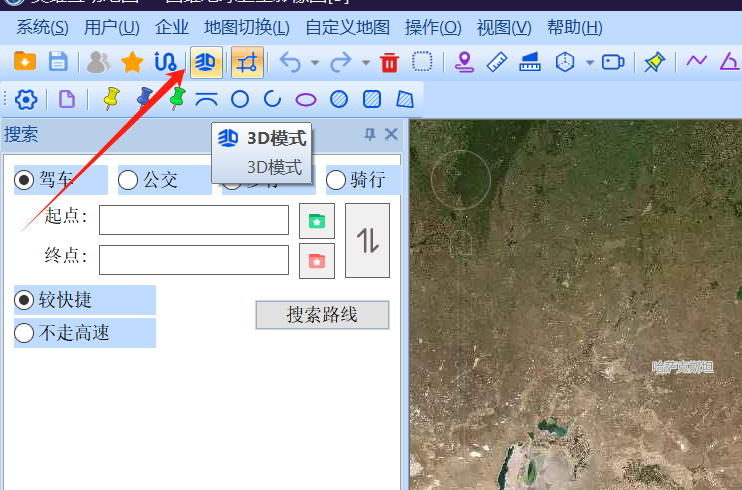The width and height of the screenshot is (742, 490).
Task: Click the orange open-folder import icon
Action: point(25,62)
